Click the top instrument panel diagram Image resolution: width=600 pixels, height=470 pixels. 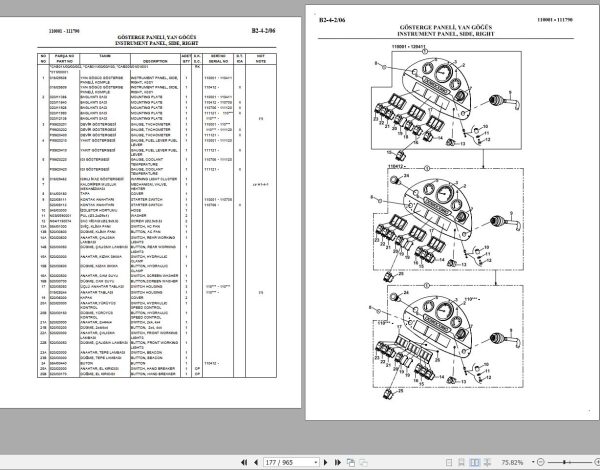coord(446,101)
